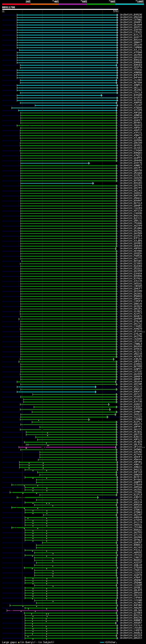This screenshot has width=146, height=644.
Task: Select hit label UniRef100_B4FHN3
Action: click(131, 605)
